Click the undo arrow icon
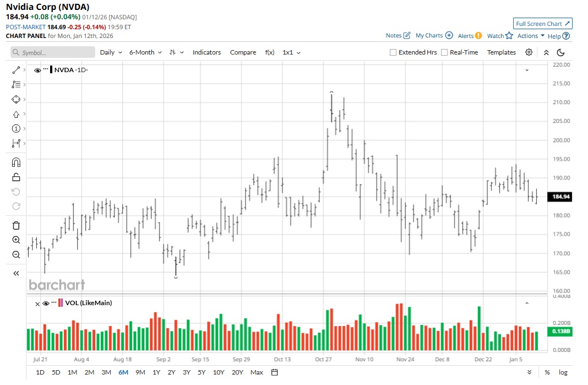The height and width of the screenshot is (385, 588). coord(16,192)
